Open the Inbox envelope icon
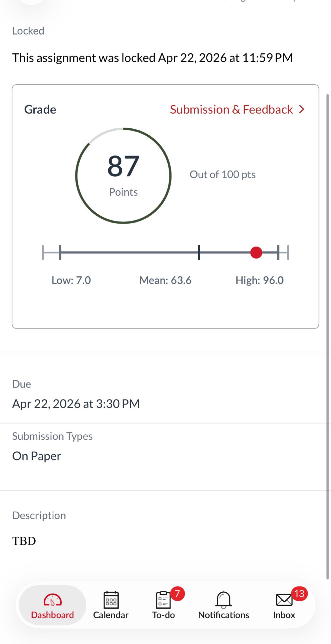This screenshot has width=331, height=644. [284, 600]
